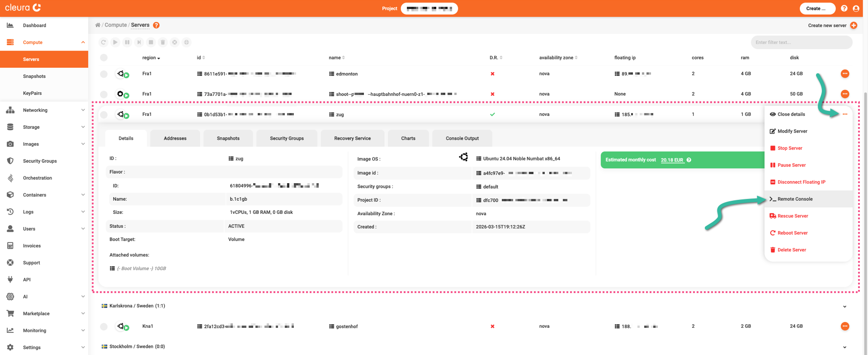Viewport: 868px width, 355px height.
Task: Click the rescue lifebuoy icon in the servers toolbar
Action: click(175, 42)
